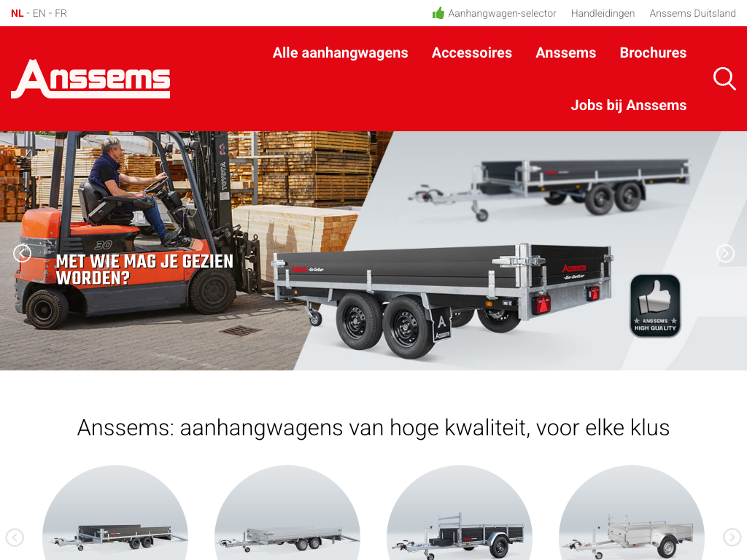Show next trailers in product carousel
747x560 pixels.
732,537
